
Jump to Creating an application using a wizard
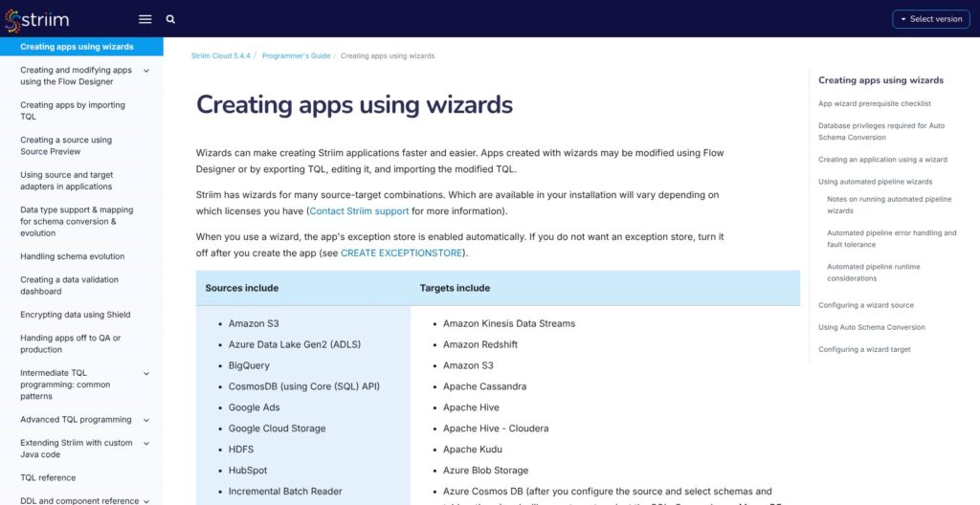882,160
